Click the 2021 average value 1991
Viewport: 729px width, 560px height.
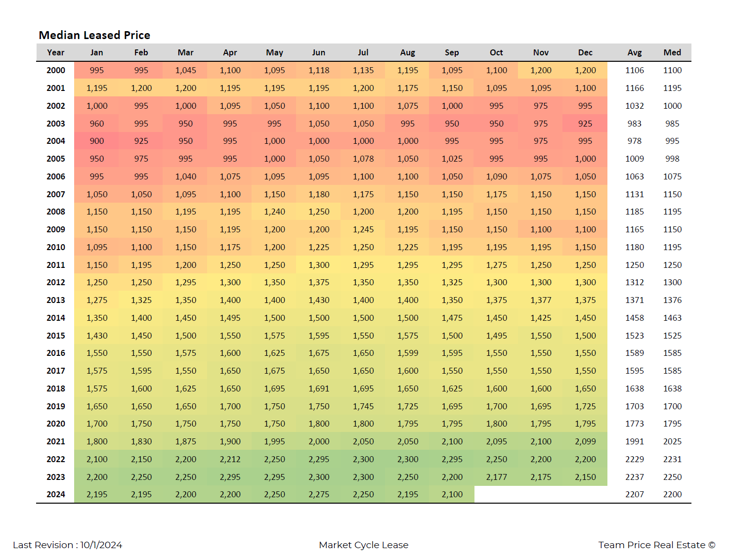[634, 441]
